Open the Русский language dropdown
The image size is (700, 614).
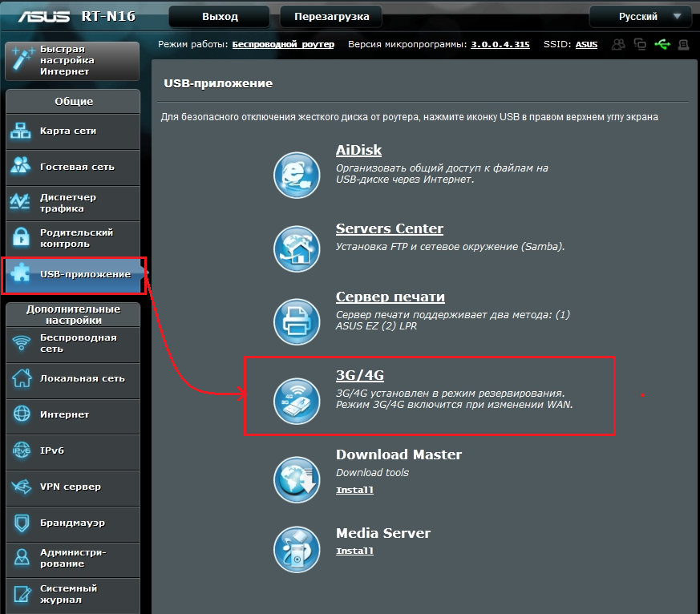(x=639, y=16)
